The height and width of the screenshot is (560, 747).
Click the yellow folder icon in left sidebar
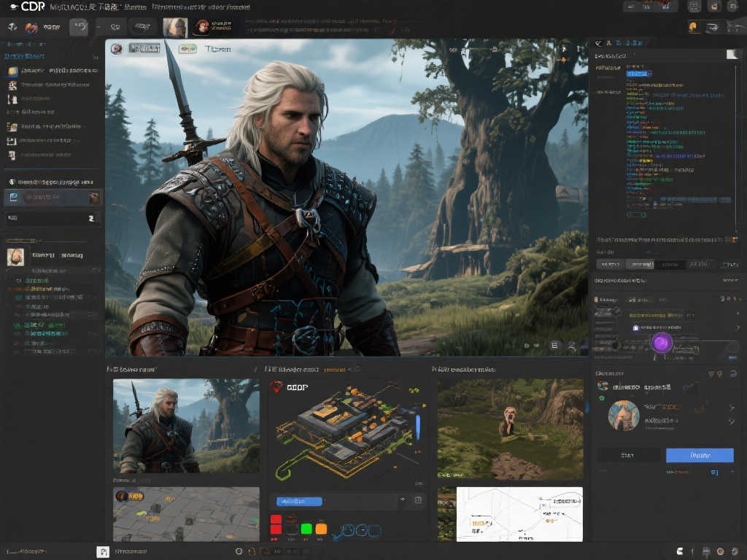pyautogui.click(x=12, y=71)
